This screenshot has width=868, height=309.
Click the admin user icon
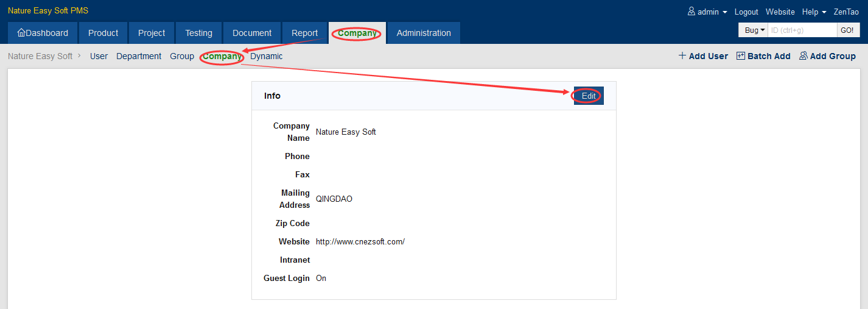691,12
